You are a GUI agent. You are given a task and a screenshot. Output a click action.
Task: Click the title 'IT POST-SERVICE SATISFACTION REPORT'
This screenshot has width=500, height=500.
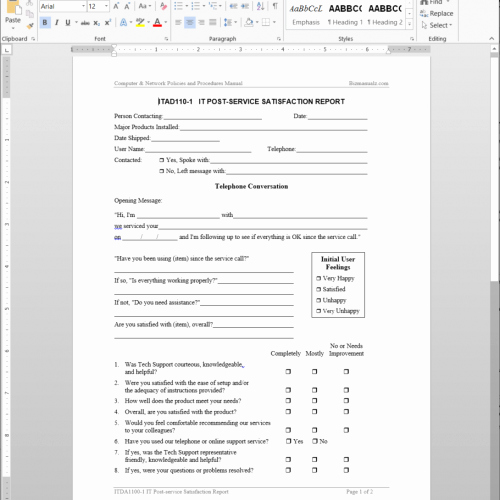(271, 102)
